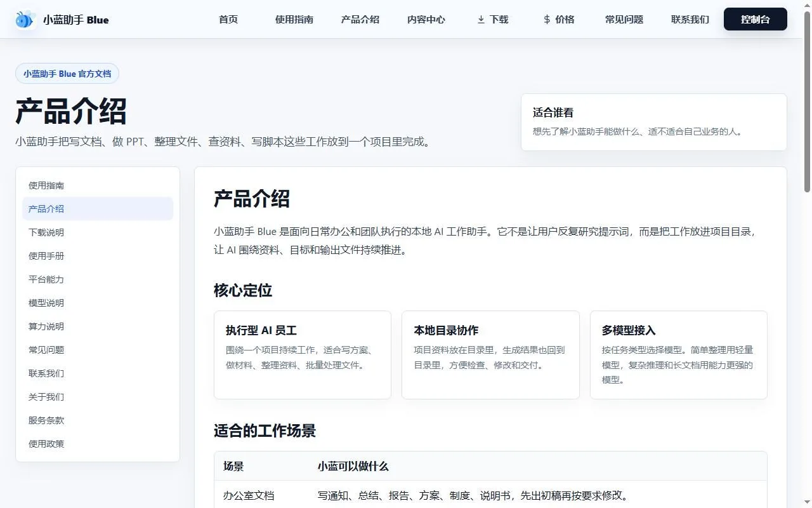Click the dollar sign icon beside 价格
The width and height of the screenshot is (812, 508).
click(547, 20)
